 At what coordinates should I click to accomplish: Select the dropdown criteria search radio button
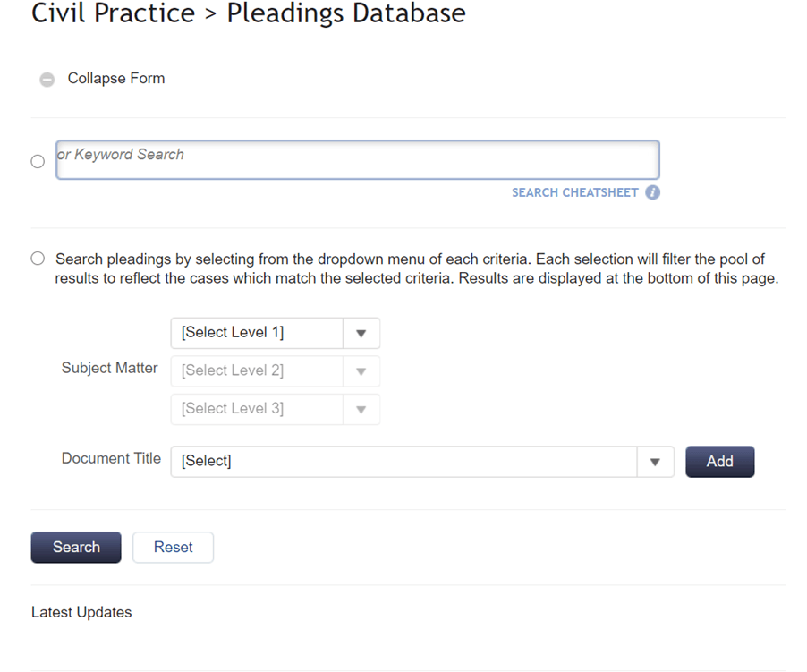point(38,259)
